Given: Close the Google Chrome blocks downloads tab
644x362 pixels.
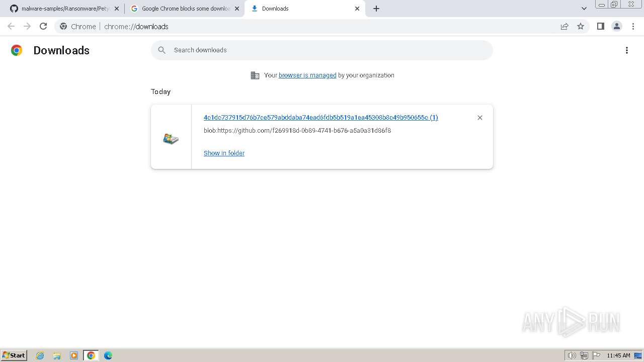Looking at the screenshot, I should (237, 9).
